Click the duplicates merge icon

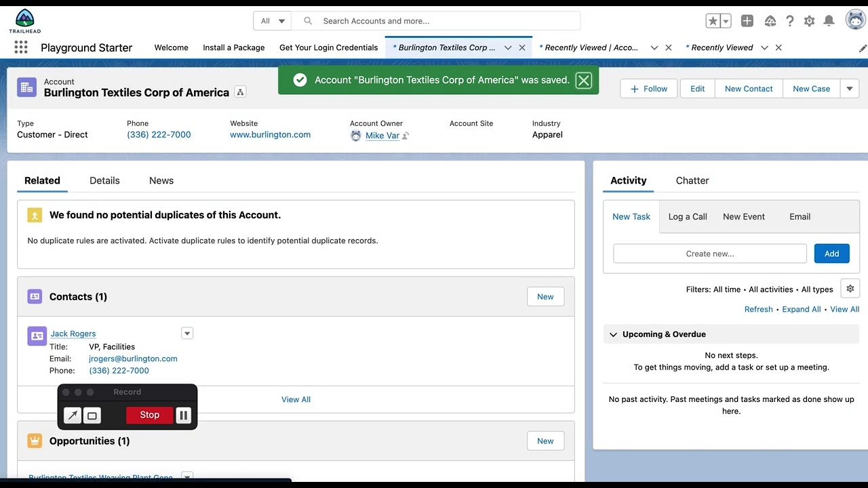tap(35, 215)
